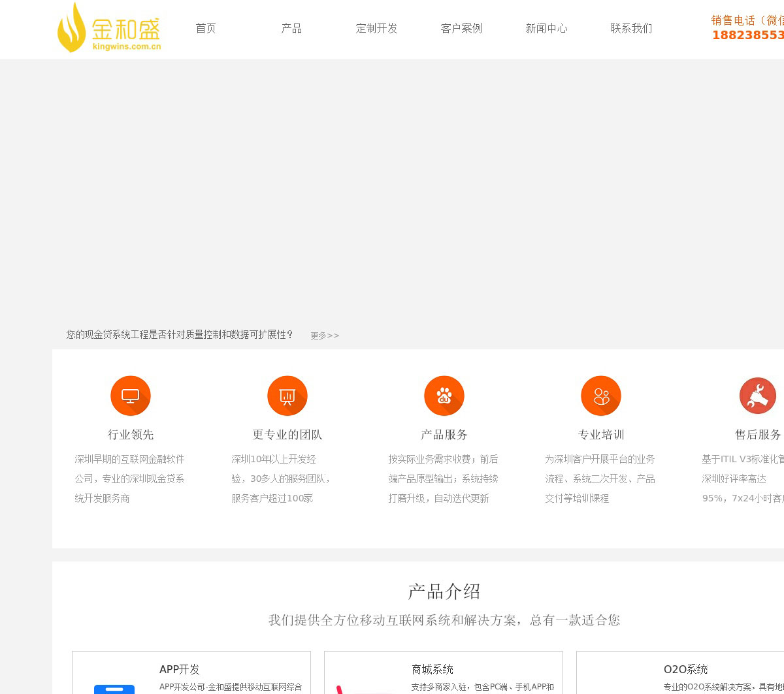Screen dimensions: 784x694
Task: Open the 现金贷系统 news headline
Action: (180, 334)
